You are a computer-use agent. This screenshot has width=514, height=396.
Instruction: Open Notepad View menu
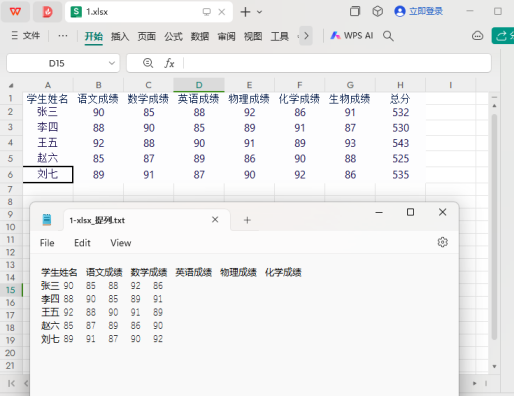click(x=121, y=243)
